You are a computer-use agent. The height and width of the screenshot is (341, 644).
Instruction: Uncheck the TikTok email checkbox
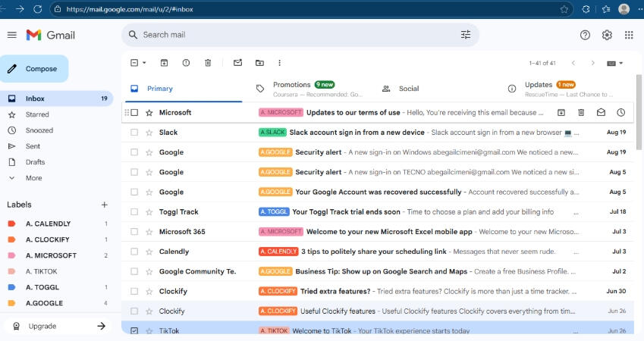point(134,330)
